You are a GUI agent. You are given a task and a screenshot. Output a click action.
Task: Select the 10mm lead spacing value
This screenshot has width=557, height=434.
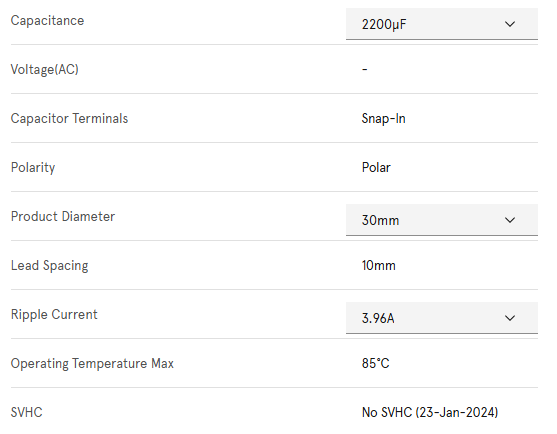(378, 265)
